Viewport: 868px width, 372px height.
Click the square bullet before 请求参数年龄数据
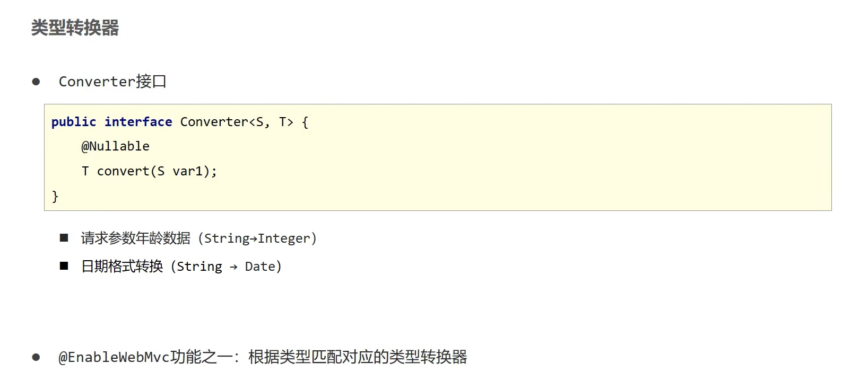pyautogui.click(x=64, y=238)
